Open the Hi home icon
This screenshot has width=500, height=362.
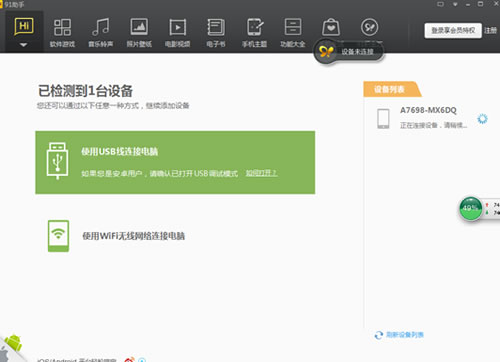click(24, 27)
